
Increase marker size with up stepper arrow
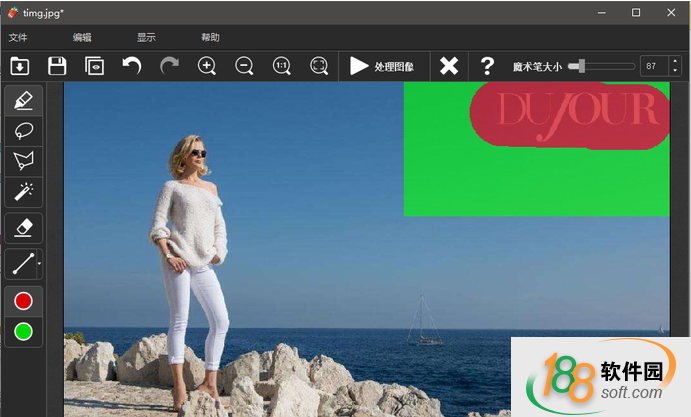click(x=675, y=61)
